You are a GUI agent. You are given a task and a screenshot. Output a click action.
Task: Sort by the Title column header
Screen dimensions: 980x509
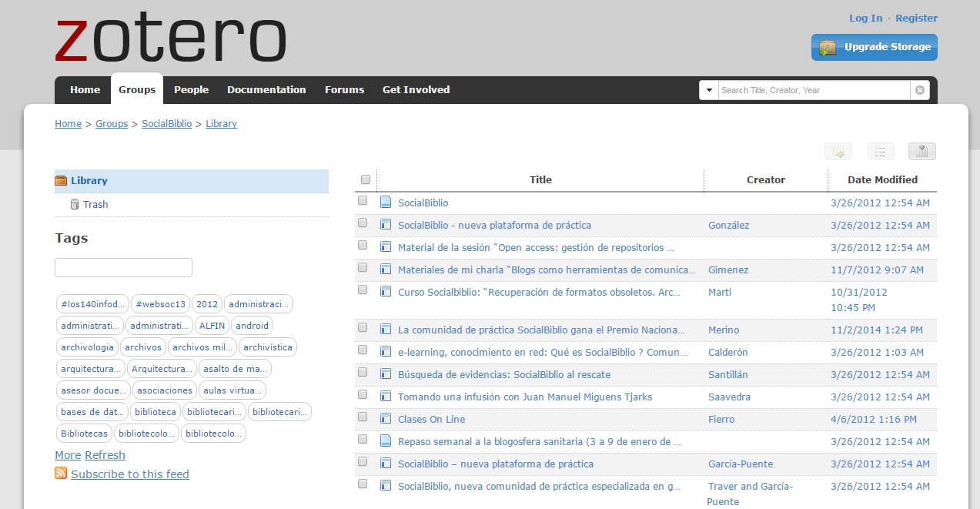[x=540, y=179]
